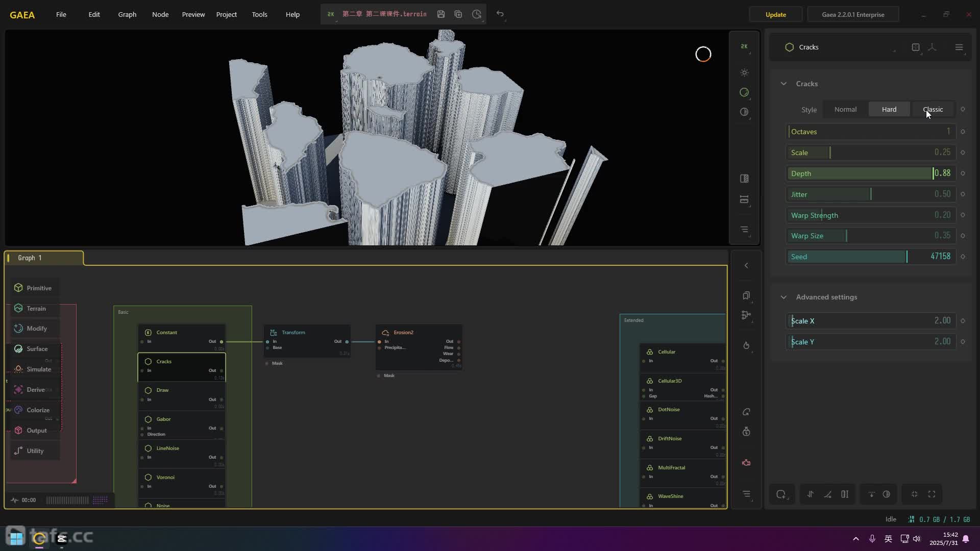Click the split-view icon in viewport sidebar
This screenshot has width=980, height=551.
744,179
